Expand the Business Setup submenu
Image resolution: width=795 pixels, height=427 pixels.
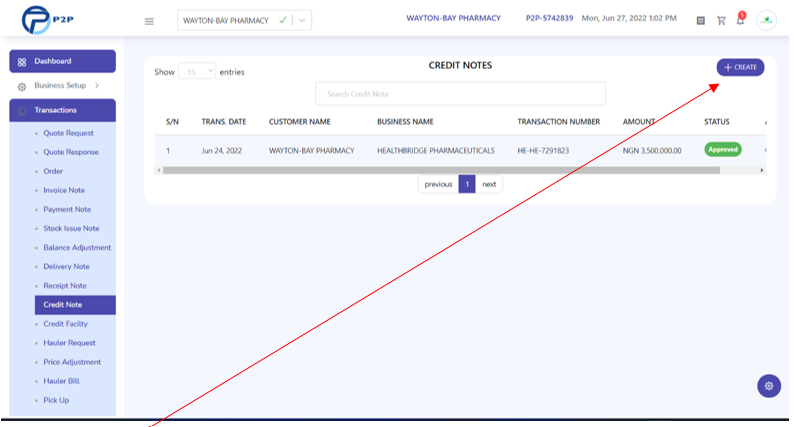[x=97, y=86]
